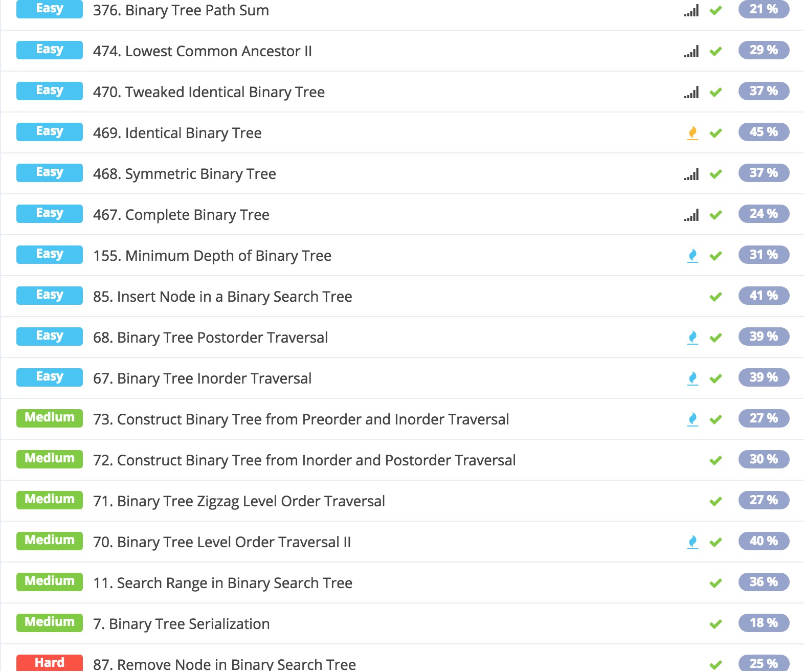Click orange flame icon for Identical Binary Tree
The width and height of the screenshot is (804, 672).
pos(693,133)
